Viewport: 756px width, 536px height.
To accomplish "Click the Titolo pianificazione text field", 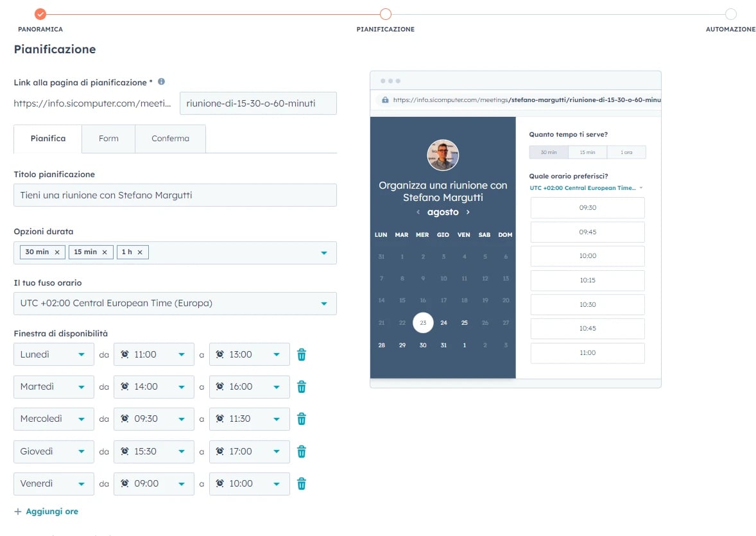I will (175, 195).
